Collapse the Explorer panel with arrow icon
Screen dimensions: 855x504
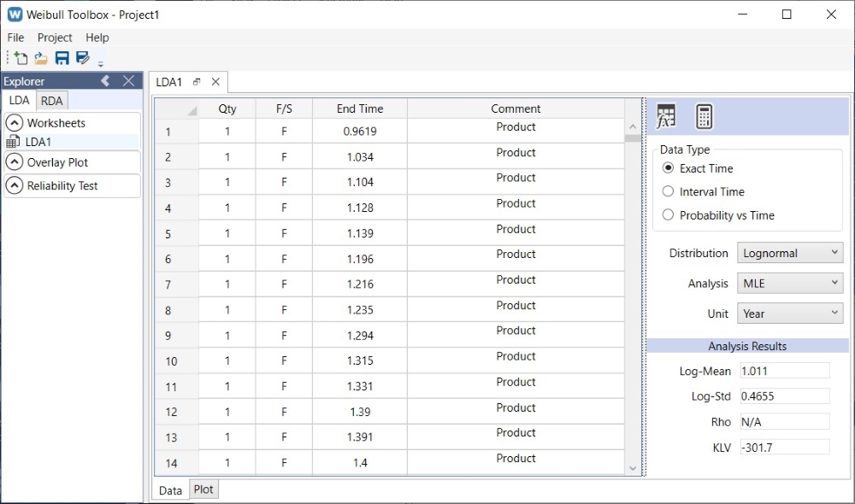point(105,81)
